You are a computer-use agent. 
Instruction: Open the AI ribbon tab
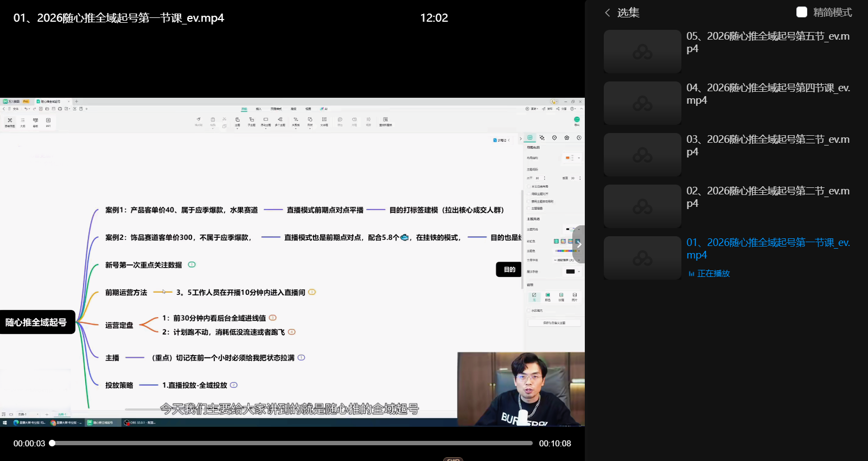pos(324,109)
